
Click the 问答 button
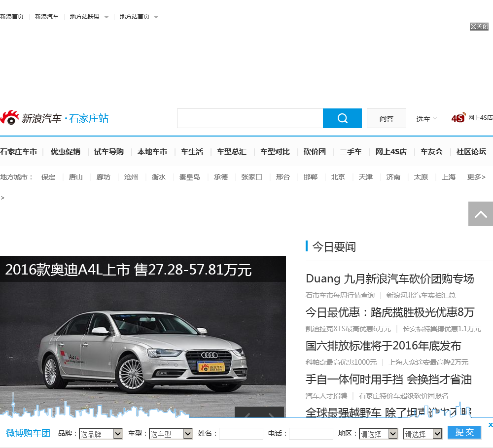(387, 118)
